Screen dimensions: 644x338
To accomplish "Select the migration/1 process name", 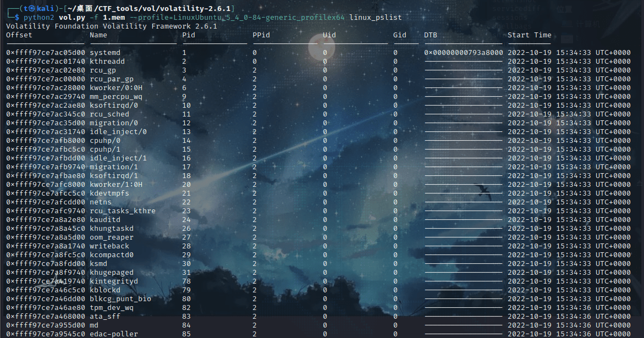I will 114,167.
